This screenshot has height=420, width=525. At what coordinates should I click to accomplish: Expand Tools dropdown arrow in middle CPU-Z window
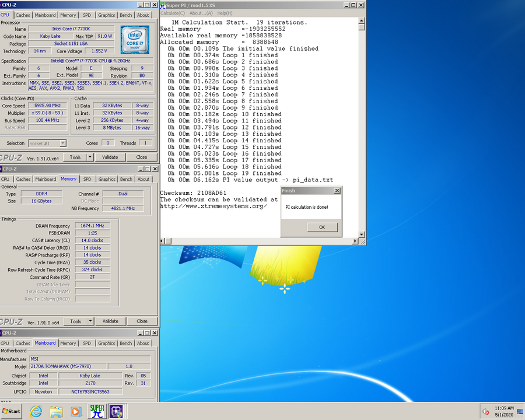point(90,321)
